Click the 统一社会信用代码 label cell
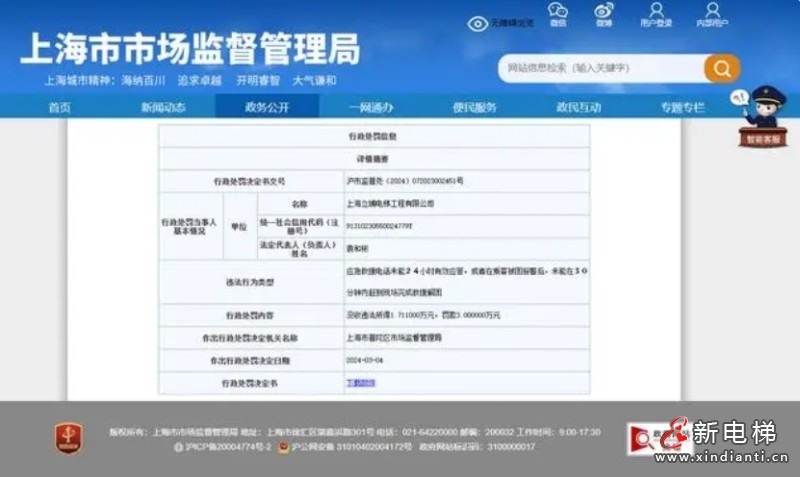The width and height of the screenshot is (800, 477). pos(299,227)
